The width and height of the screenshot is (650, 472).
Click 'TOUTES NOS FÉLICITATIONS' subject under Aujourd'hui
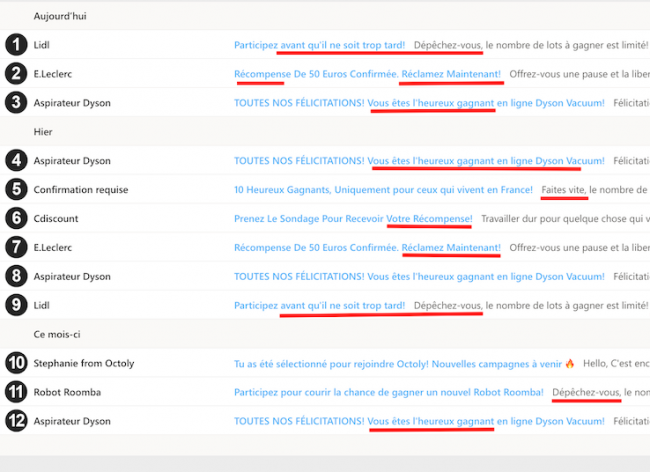[x=419, y=103]
